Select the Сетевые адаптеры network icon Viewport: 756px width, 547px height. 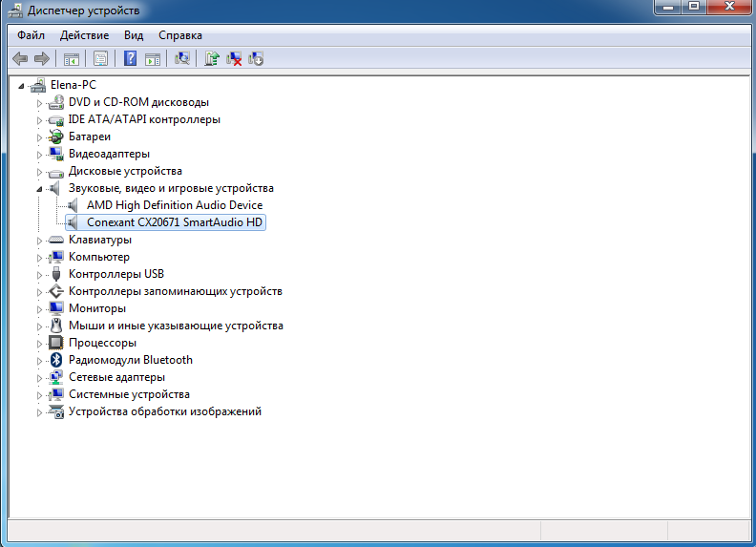tap(56, 377)
